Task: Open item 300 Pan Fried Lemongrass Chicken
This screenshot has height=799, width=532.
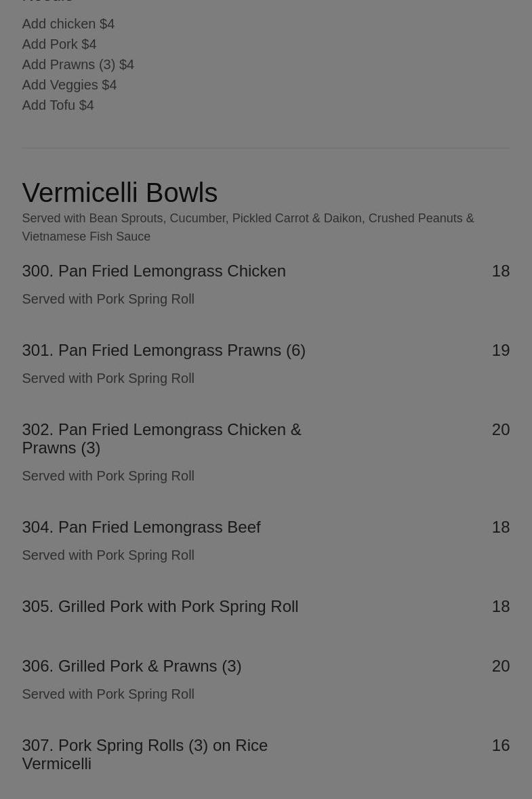Action: pos(154,271)
